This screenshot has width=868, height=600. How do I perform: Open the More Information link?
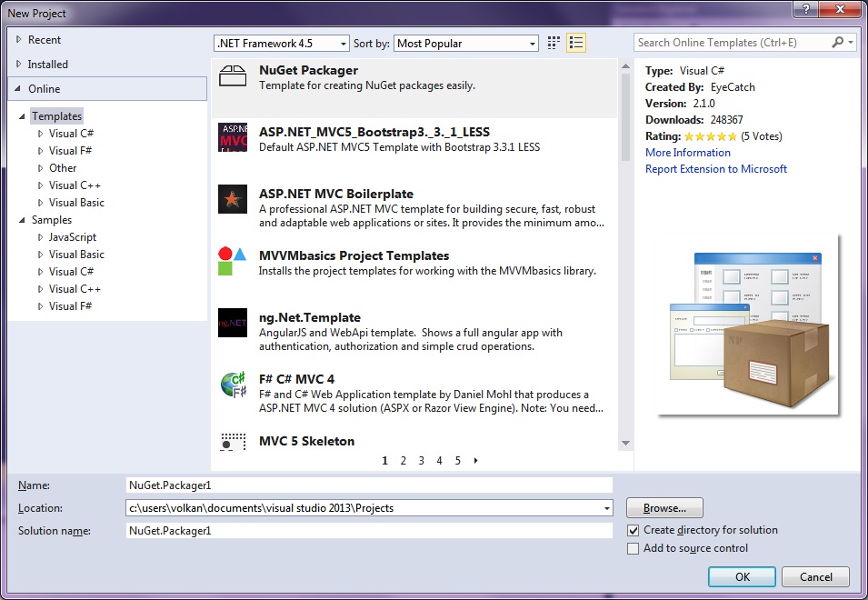pos(687,152)
